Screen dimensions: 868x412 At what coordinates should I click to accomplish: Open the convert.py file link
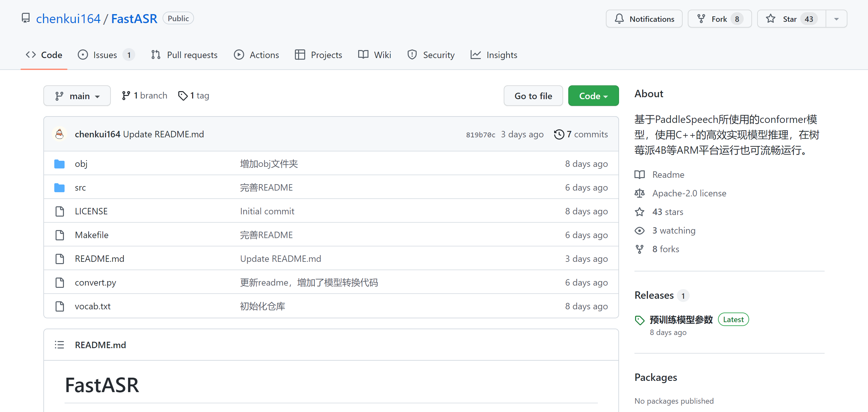(x=95, y=282)
